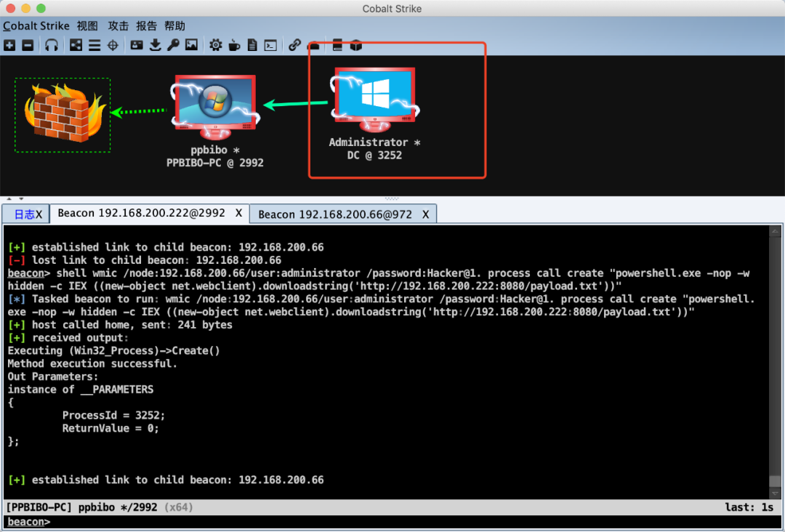
Task: Click the beacon> command input field
Action: pos(392,522)
